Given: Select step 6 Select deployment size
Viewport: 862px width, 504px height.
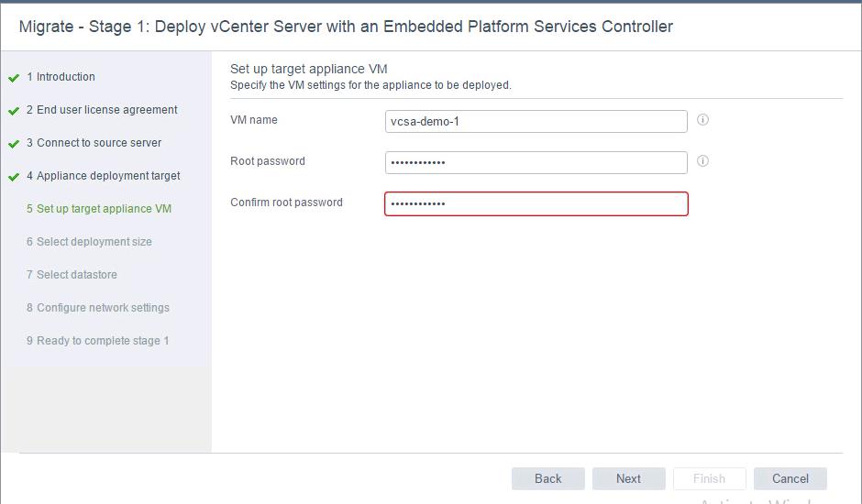Looking at the screenshot, I should point(89,242).
